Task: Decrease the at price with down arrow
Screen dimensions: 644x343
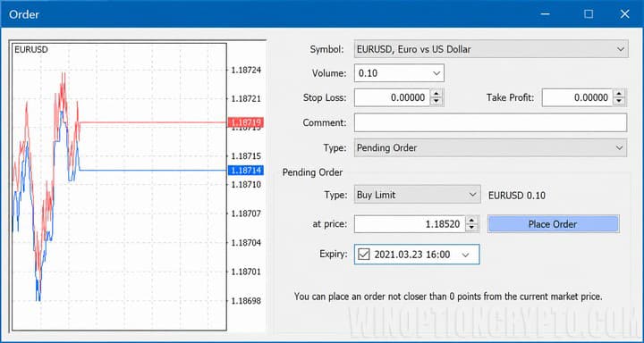Action: [x=472, y=229]
